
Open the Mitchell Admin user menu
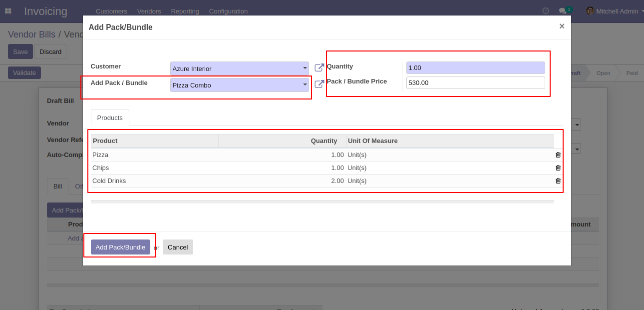(x=615, y=11)
